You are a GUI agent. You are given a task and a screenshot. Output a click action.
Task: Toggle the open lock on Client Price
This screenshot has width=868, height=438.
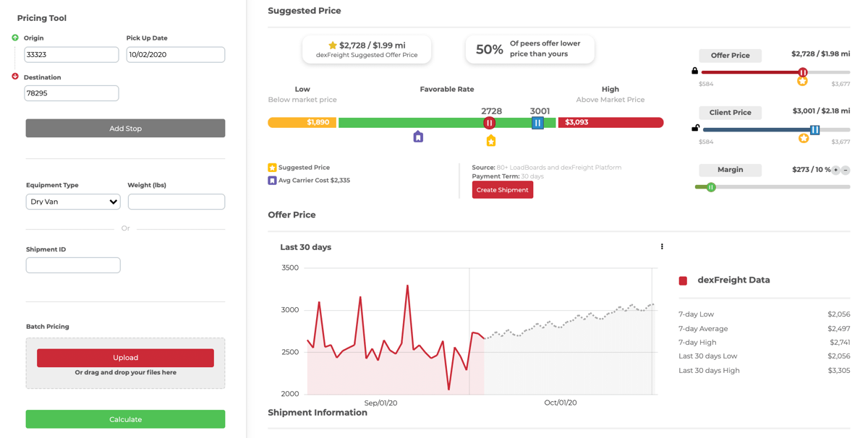click(695, 128)
